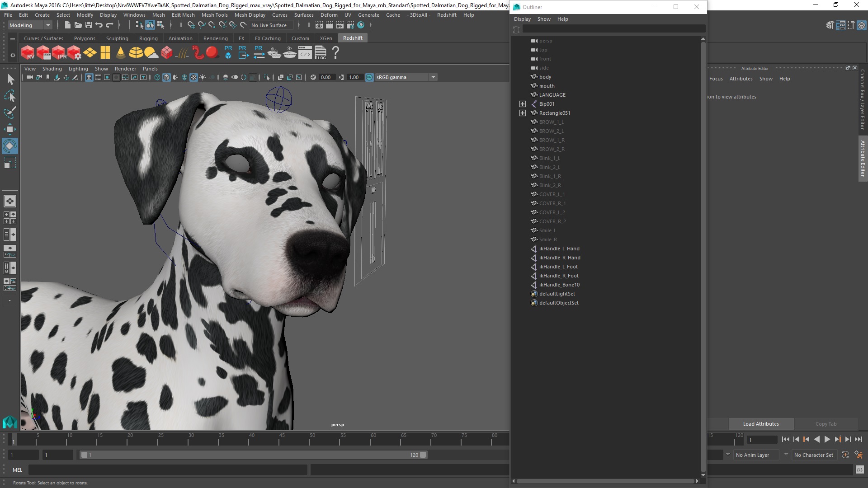Viewport: 868px width, 488px height.
Task: Select the Select Tool arrow
Action: 10,80
